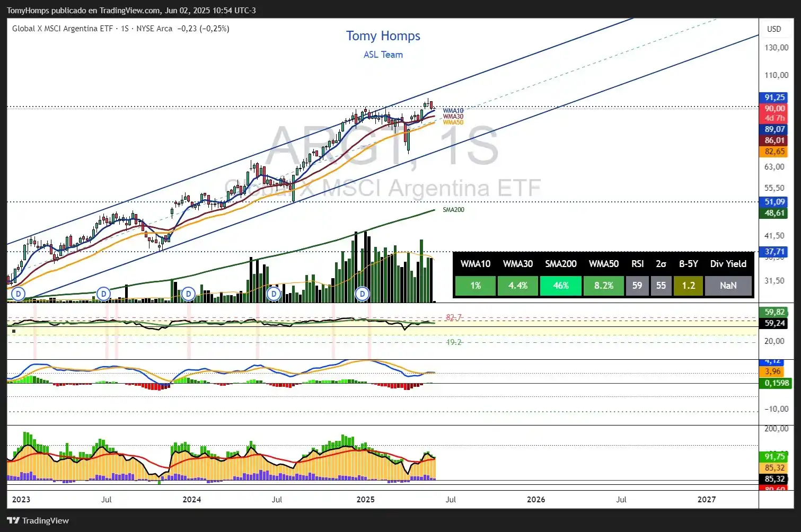Click the black 85,32 indicator value label
Image resolution: width=801 pixels, height=532 pixels.
tap(774, 479)
